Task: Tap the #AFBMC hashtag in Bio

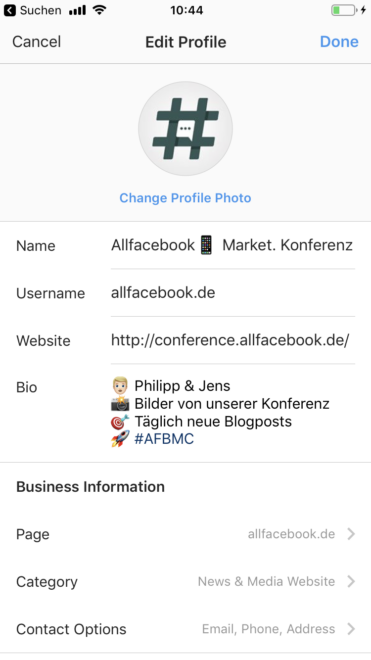Action: pos(164,439)
